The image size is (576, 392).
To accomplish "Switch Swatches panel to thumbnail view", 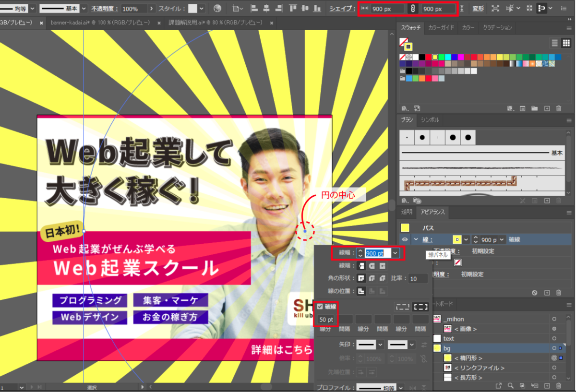I will 566,43.
